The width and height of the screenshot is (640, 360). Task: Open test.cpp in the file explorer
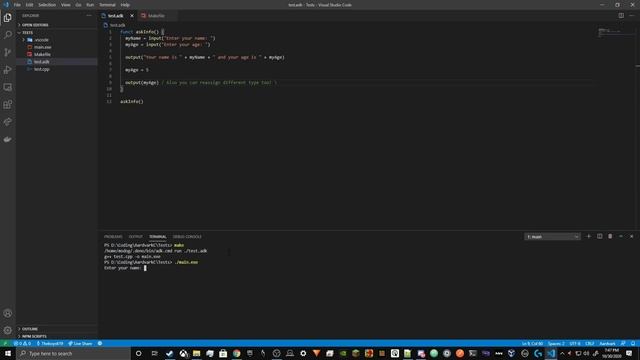click(x=42, y=69)
